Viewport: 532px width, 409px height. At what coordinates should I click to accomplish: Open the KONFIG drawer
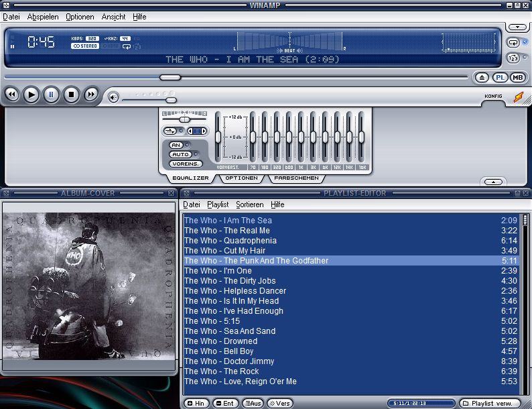(x=493, y=96)
